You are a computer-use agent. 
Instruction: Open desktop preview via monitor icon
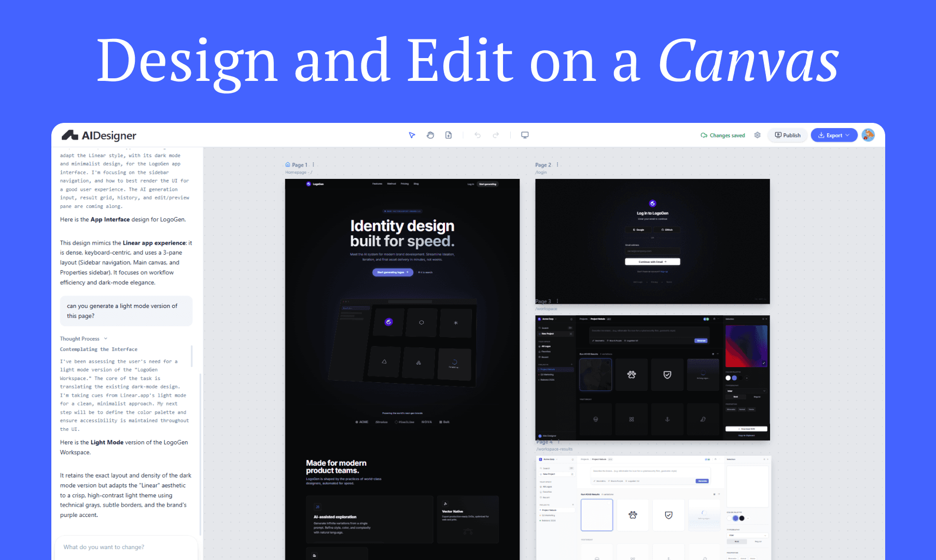click(x=525, y=135)
